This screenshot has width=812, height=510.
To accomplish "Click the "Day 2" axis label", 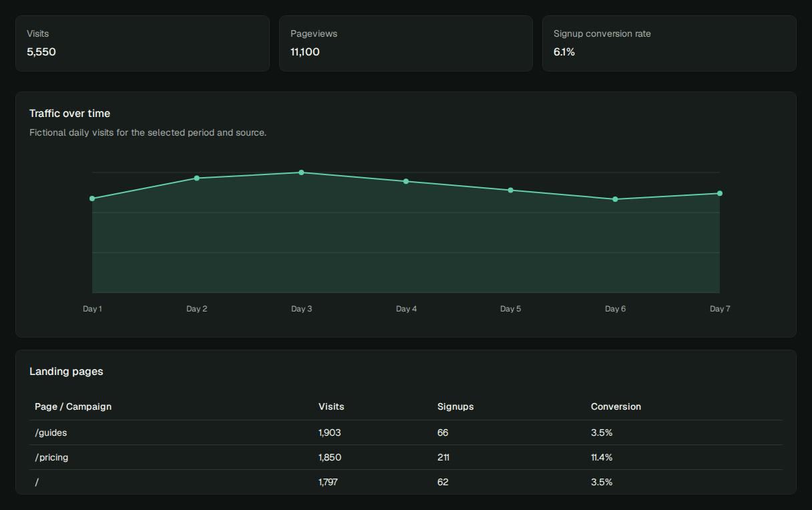I will click(197, 309).
